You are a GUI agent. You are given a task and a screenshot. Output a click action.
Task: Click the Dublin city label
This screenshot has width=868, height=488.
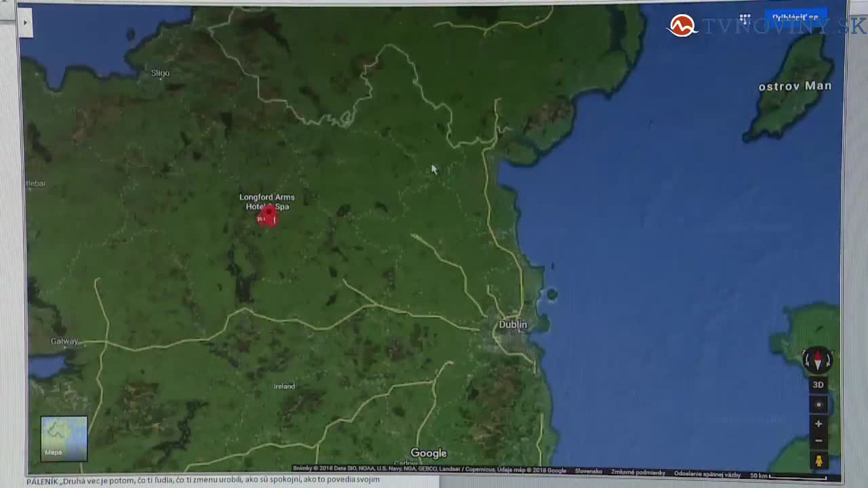513,325
